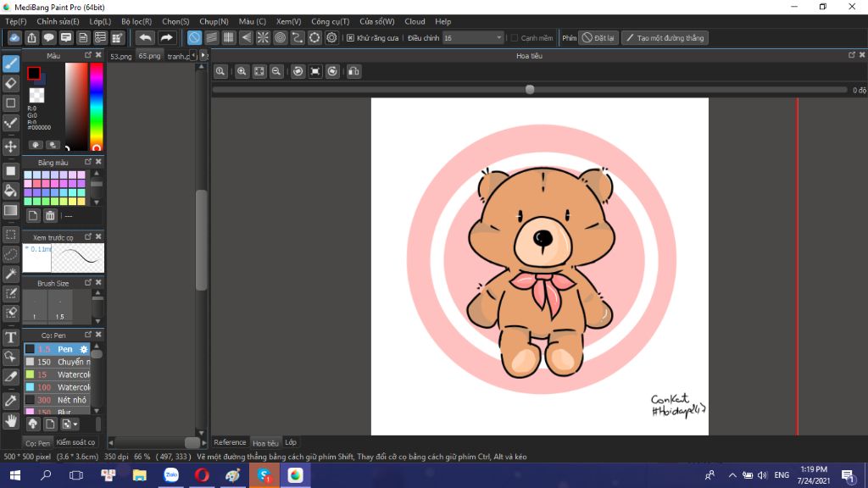
Task: Select the Bucket fill tool
Action: pos(11,191)
